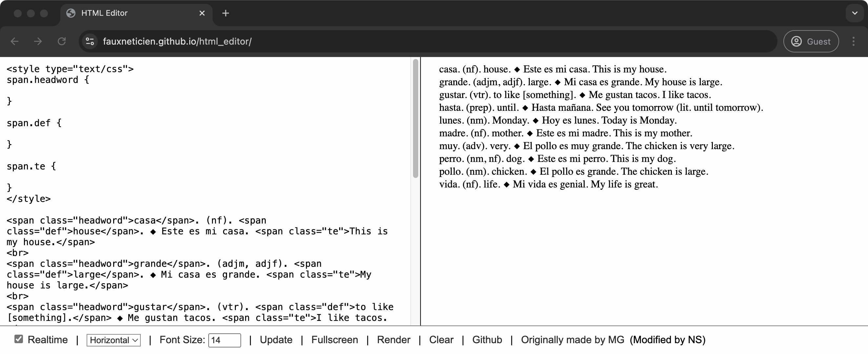Click the address bar URL
The height and width of the screenshot is (354, 868).
[177, 41]
